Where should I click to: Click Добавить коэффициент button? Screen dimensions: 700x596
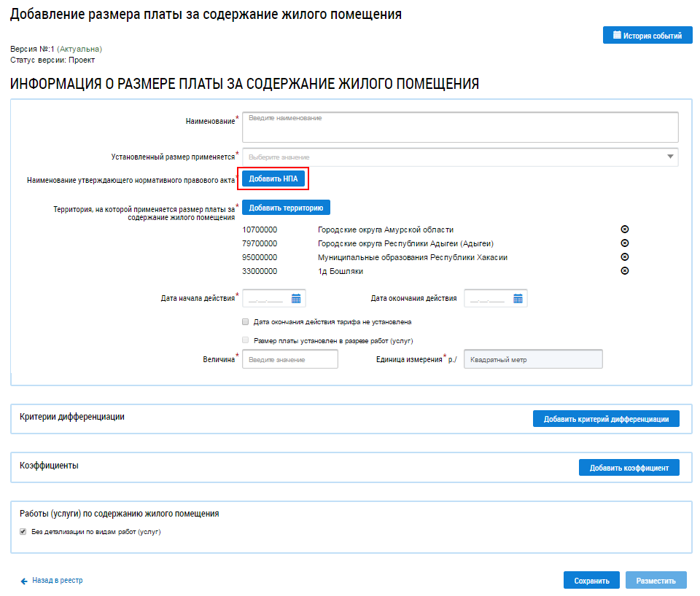[629, 468]
